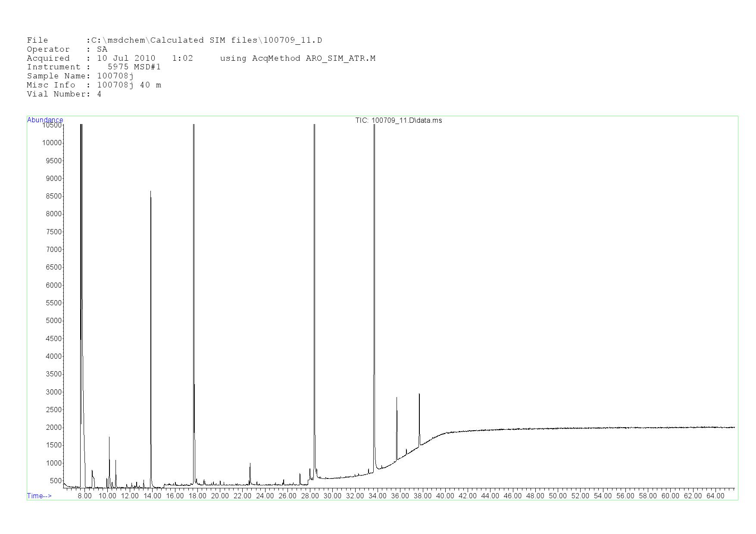
Task: Click the Operator value SA
Action: click(x=102, y=49)
